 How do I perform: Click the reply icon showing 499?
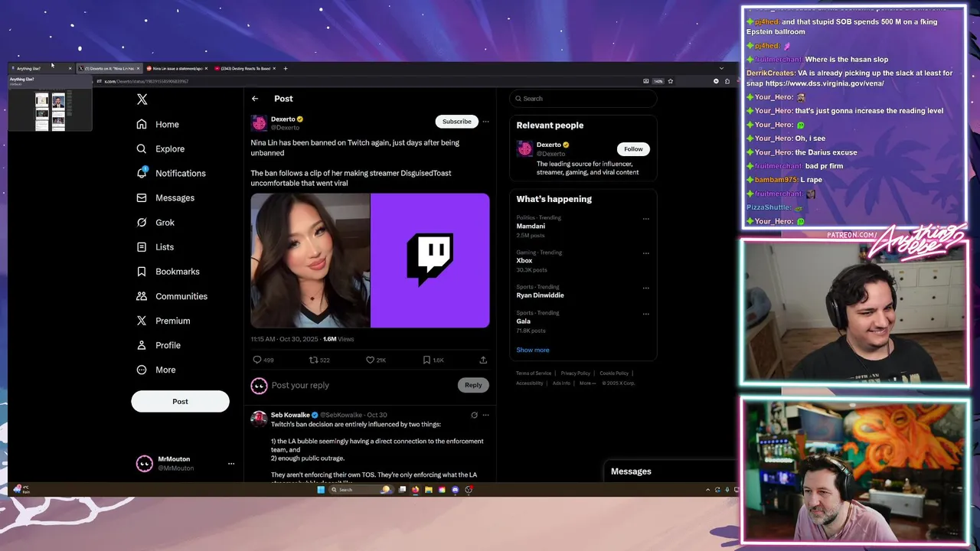(257, 360)
